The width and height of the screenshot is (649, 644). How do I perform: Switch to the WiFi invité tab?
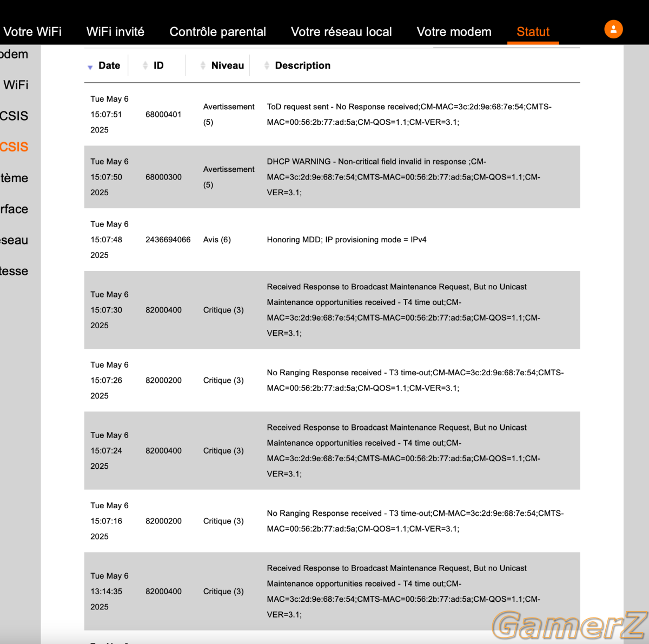[115, 32]
